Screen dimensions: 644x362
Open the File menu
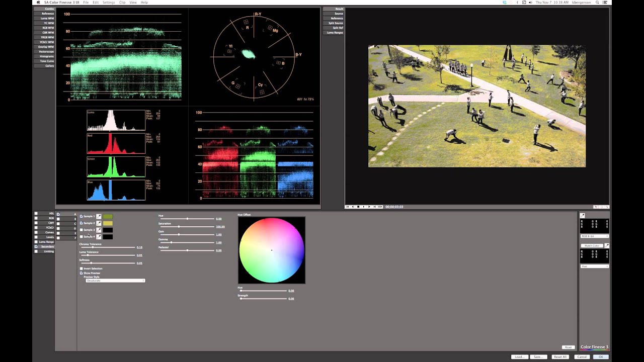point(87,3)
